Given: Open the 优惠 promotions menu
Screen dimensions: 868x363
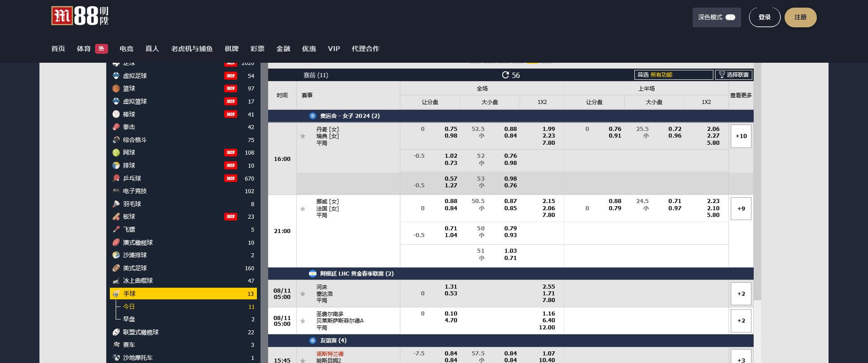Looking at the screenshot, I should pos(309,48).
